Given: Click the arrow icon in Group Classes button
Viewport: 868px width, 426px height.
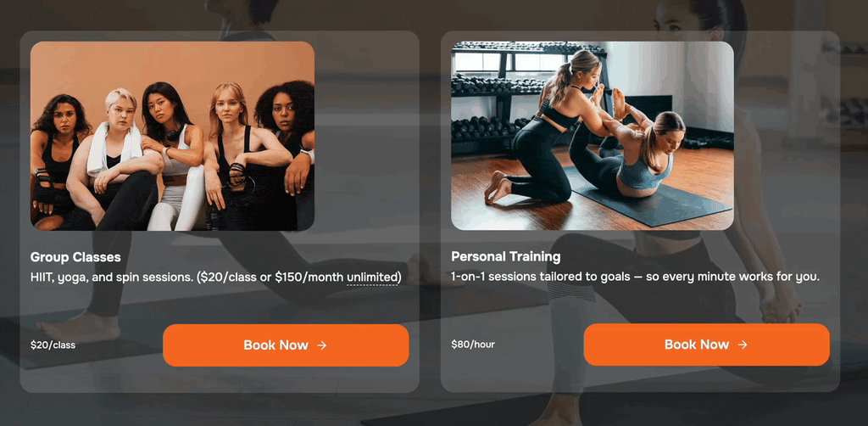Looking at the screenshot, I should pos(321,345).
